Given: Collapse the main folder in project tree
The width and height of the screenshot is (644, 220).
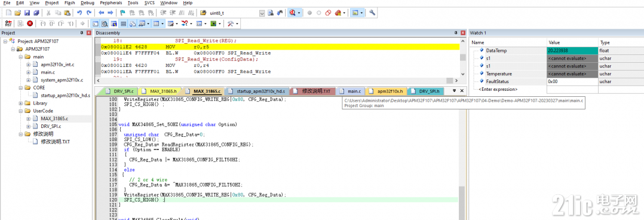Looking at the screenshot, I should click(x=20, y=57).
